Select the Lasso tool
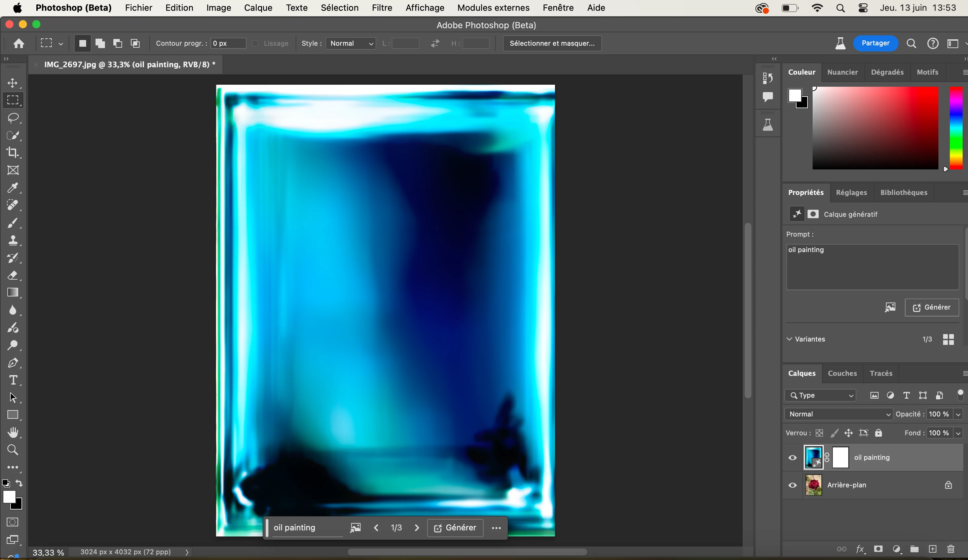The height and width of the screenshot is (560, 968). (13, 118)
